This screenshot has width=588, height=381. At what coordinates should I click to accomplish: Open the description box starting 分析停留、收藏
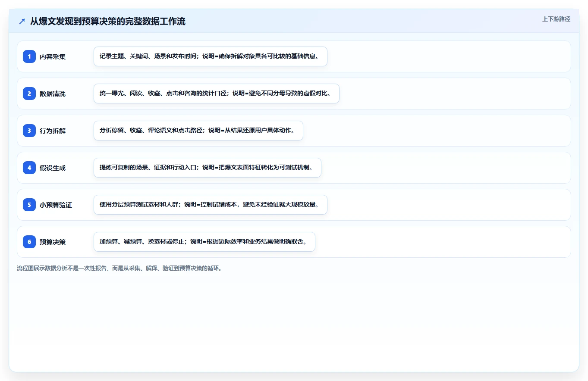click(x=198, y=131)
